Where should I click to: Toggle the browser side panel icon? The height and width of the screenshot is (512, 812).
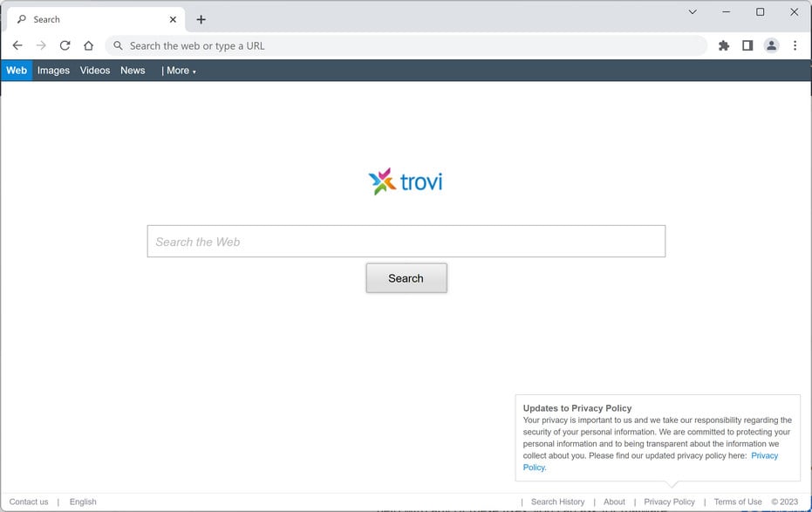coord(747,45)
